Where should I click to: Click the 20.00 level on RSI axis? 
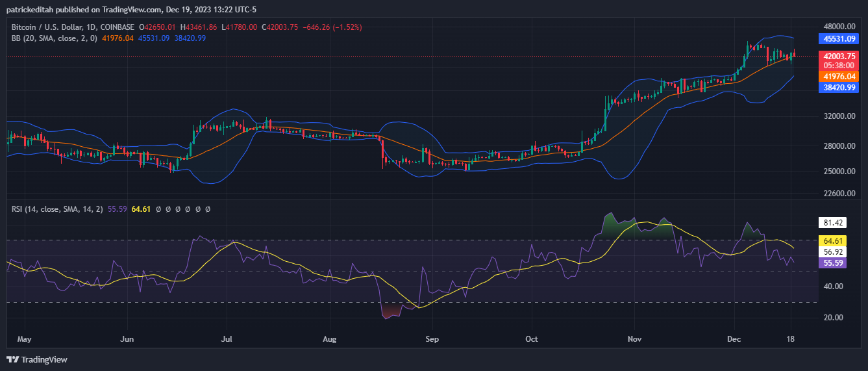coord(834,318)
